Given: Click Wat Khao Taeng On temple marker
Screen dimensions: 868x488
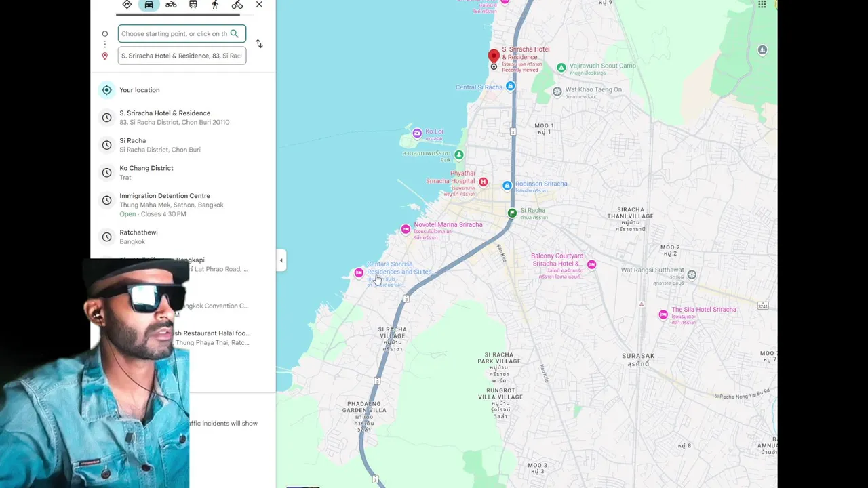Looking at the screenshot, I should (x=557, y=91).
